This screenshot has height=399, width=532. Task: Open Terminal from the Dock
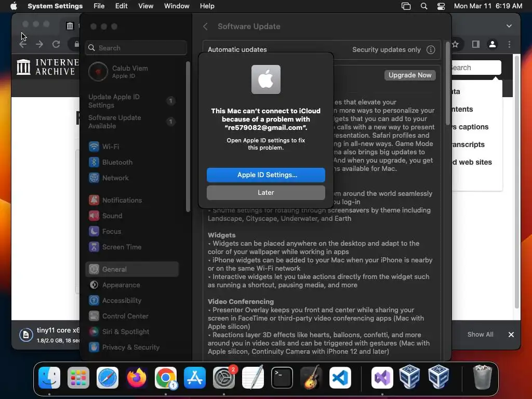pyautogui.click(x=282, y=378)
